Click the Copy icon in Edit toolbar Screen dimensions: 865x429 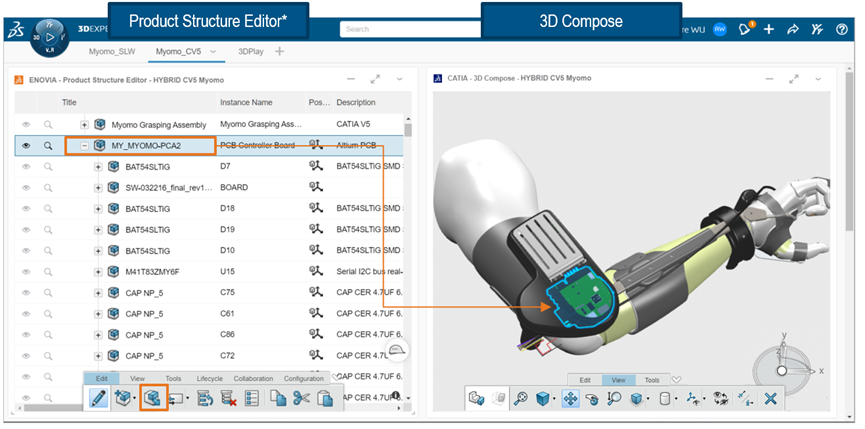tap(278, 398)
